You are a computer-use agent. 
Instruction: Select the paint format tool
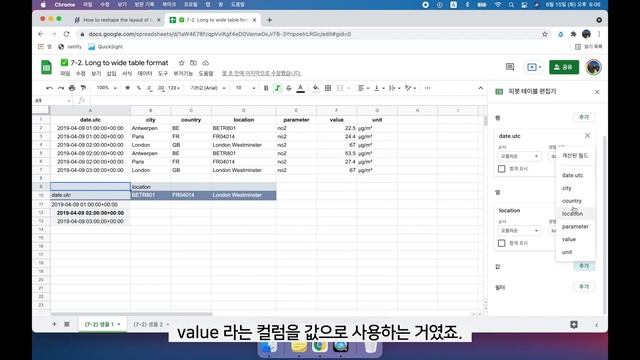pyautogui.click(x=83, y=88)
